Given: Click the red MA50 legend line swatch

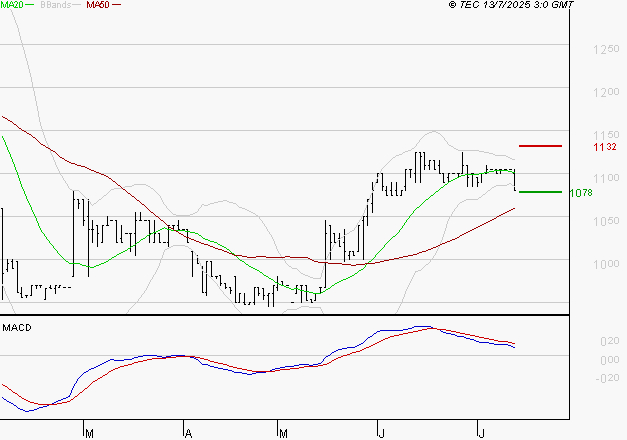Looking at the screenshot, I should click(116, 6).
